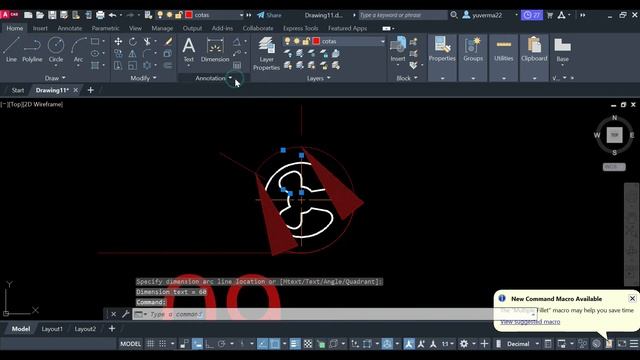
Task: Activate the Copy tool
Action: tap(118, 53)
